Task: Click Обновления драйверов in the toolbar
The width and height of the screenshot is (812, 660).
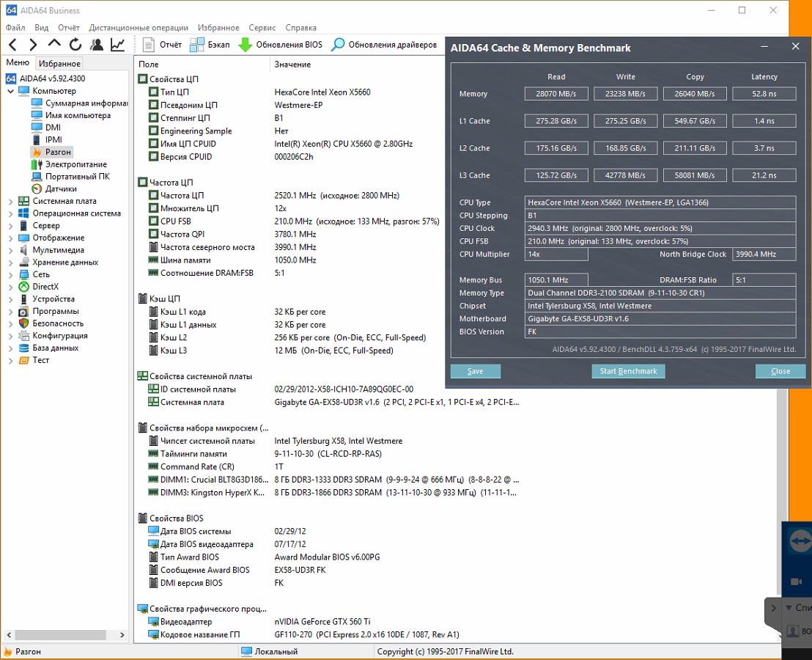Action: [x=384, y=45]
